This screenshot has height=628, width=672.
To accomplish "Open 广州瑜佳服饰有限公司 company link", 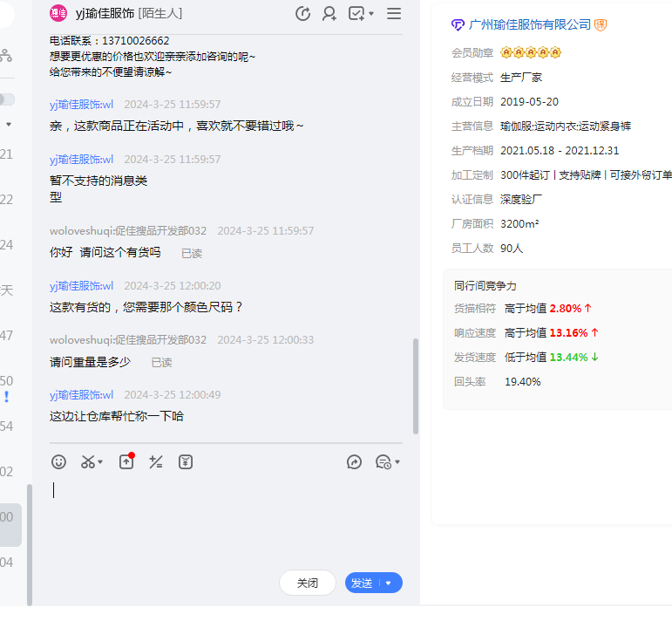I will tap(529, 24).
